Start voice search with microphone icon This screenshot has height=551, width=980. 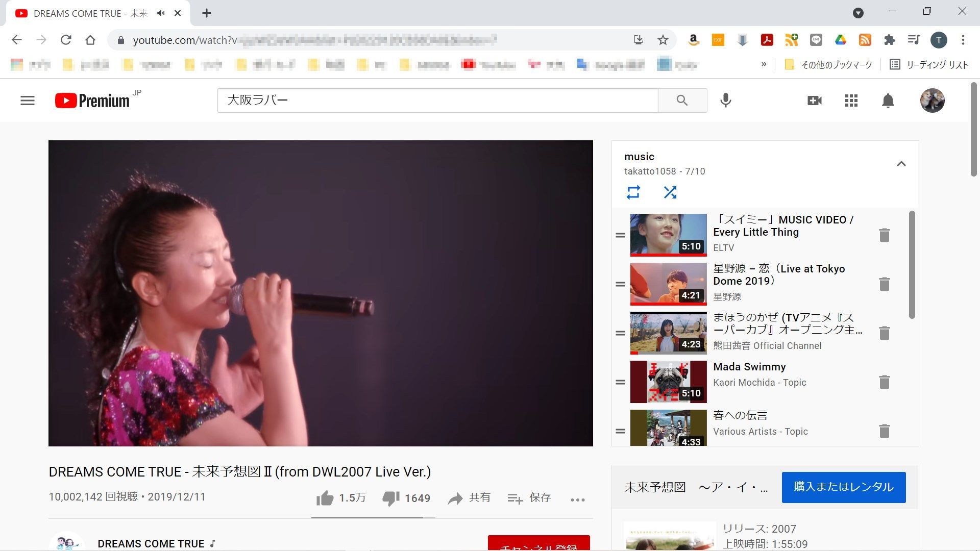pyautogui.click(x=725, y=101)
